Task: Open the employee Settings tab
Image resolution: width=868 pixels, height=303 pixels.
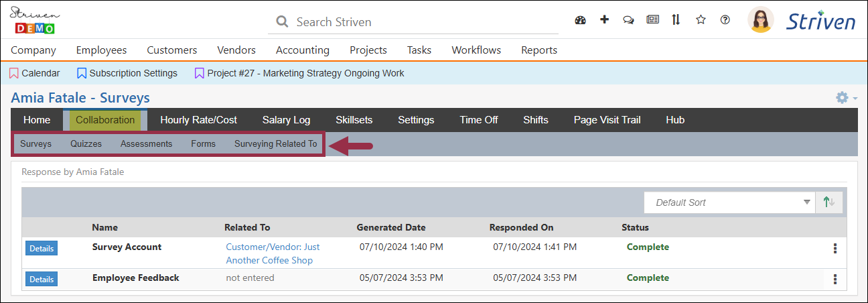Action: (x=416, y=120)
